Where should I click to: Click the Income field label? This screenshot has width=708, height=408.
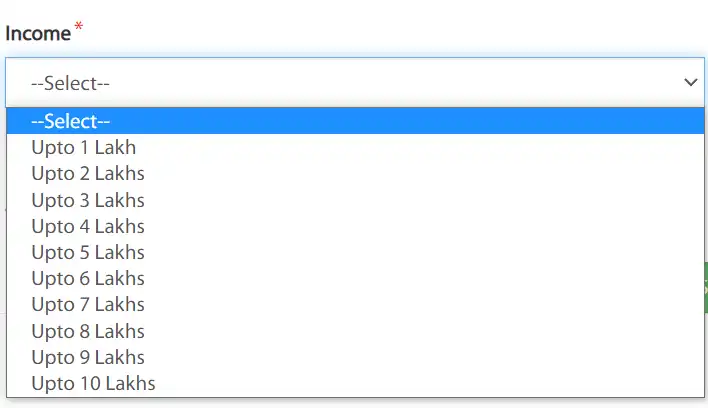[38, 33]
